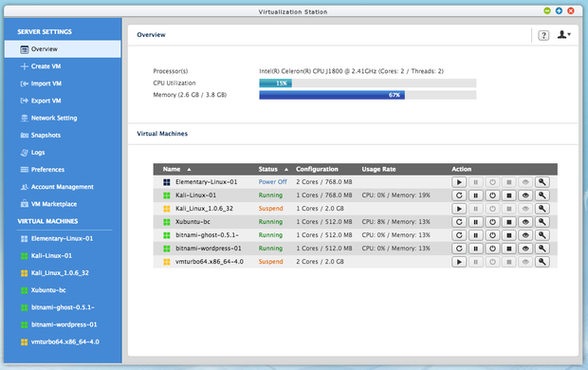Viewport: 588px width, 370px height.
Task: Force stop bitnami-wordpress-01 with stop icon
Action: (x=509, y=249)
